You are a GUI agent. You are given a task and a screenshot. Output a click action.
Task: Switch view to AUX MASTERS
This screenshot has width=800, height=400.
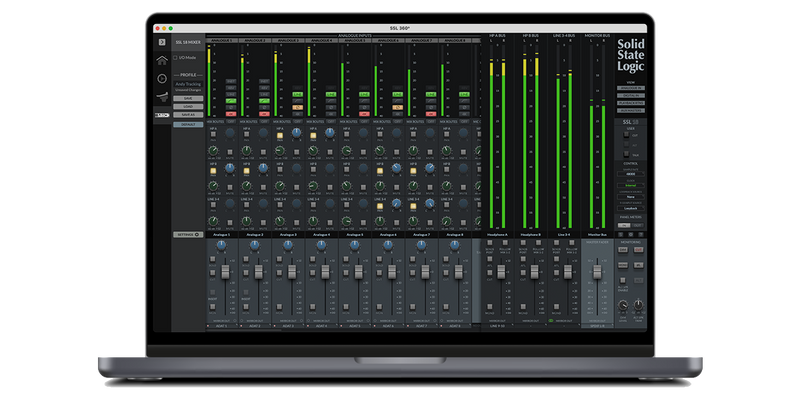[631, 111]
